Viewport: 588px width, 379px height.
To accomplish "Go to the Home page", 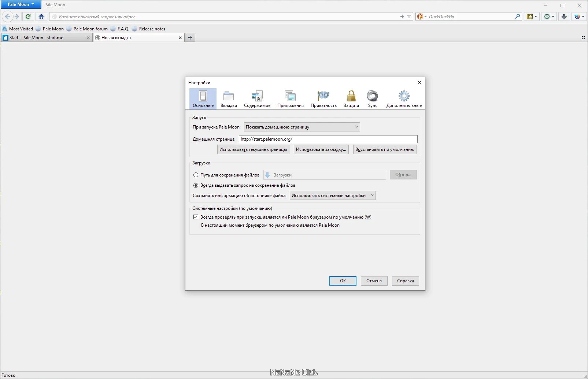I will click(x=41, y=16).
